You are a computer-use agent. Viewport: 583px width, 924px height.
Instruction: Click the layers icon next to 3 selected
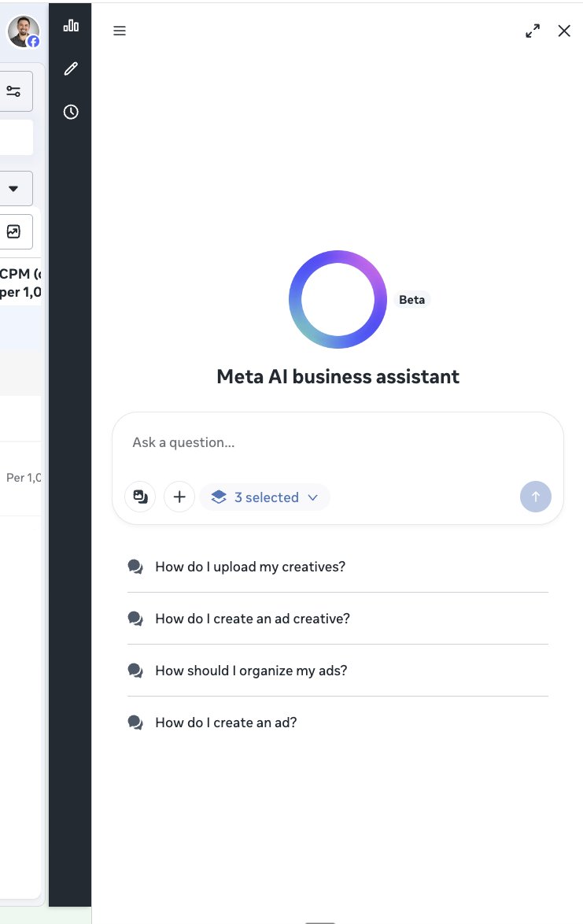coord(219,497)
